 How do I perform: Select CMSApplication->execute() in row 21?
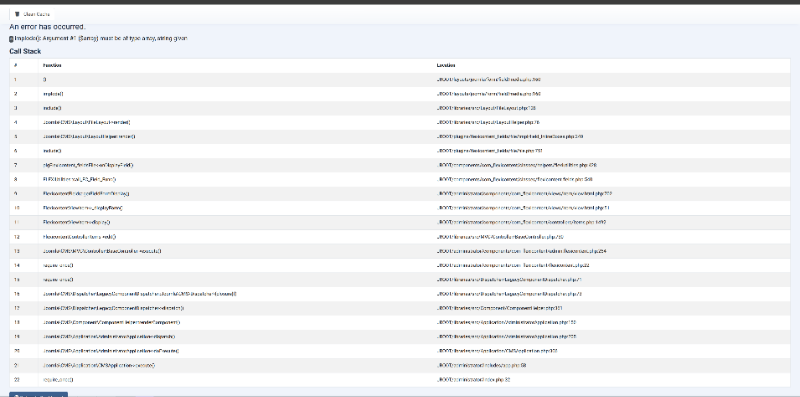tap(99, 365)
